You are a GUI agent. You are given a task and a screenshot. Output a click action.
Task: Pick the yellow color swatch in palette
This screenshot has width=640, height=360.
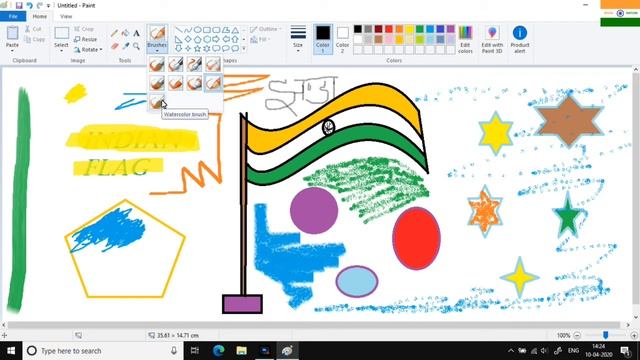point(409,29)
